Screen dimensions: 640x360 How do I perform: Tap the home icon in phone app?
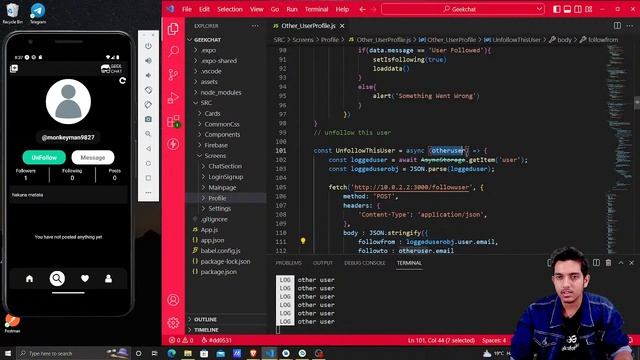pyautogui.click(x=29, y=279)
